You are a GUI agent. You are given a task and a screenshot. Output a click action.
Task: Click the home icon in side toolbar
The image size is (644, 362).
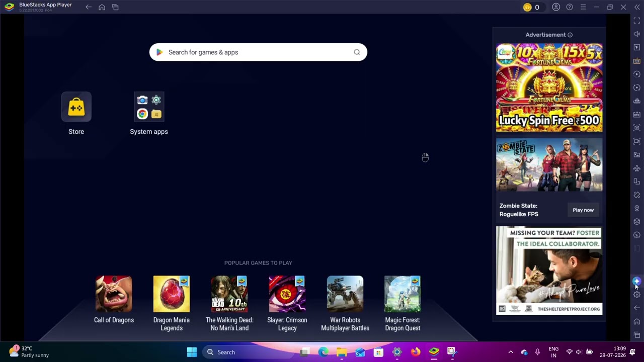(637, 321)
